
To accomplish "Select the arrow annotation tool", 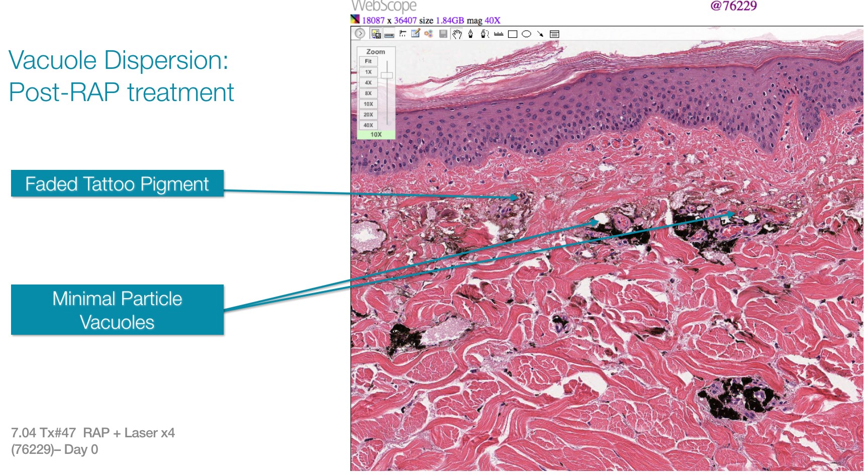I will pos(540,34).
